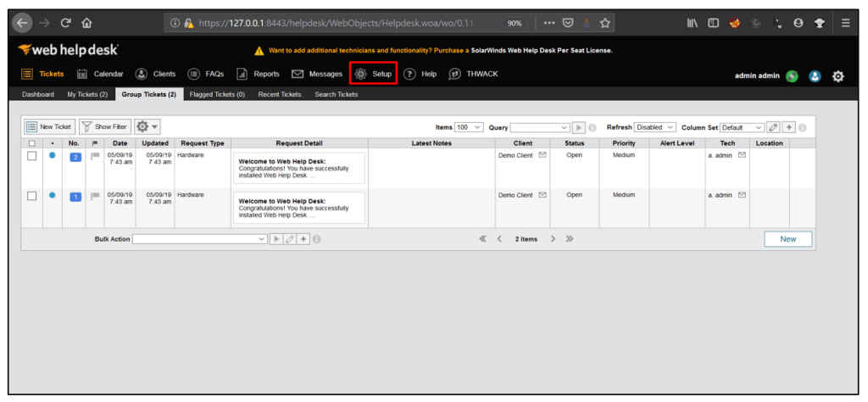868x402 pixels.
Task: Click the Show Filter button
Action: pyautogui.click(x=104, y=127)
